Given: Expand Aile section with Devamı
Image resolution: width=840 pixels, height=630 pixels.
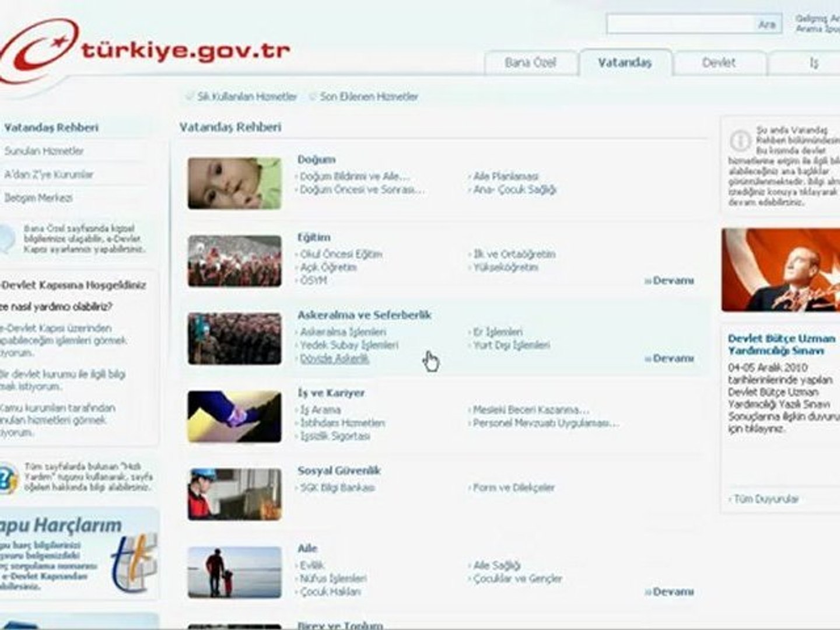Looking at the screenshot, I should (669, 591).
